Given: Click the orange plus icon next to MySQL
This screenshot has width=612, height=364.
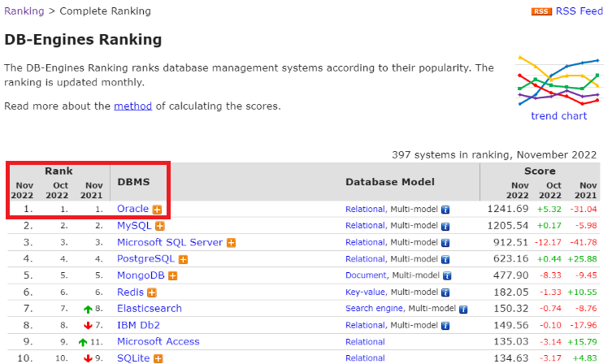Looking at the screenshot, I should pos(159,226).
